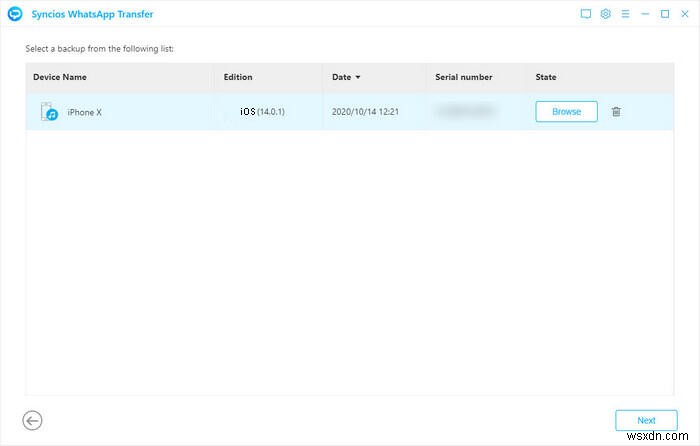This screenshot has width=700, height=446.
Task: Click the Syncios WhatsApp Transfer logo icon
Action: click(x=15, y=14)
